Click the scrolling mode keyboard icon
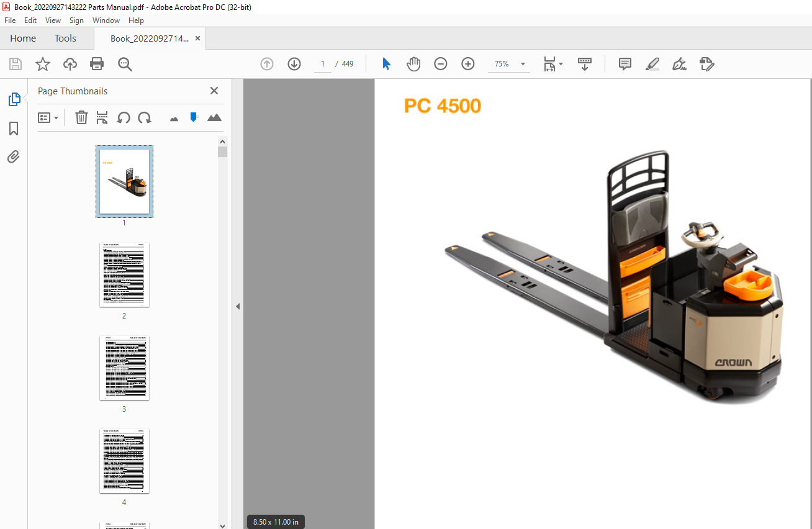The height and width of the screenshot is (529, 812). [x=585, y=64]
